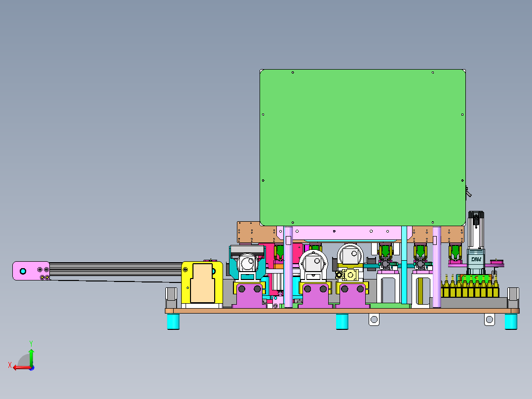
Task: Select the row of yellow connector pins
Action: 470,287
